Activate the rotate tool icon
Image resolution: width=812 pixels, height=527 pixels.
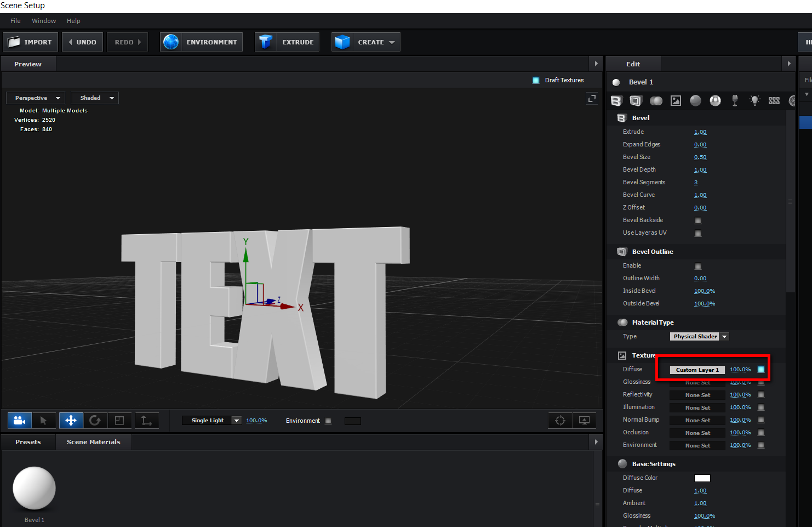tap(95, 421)
